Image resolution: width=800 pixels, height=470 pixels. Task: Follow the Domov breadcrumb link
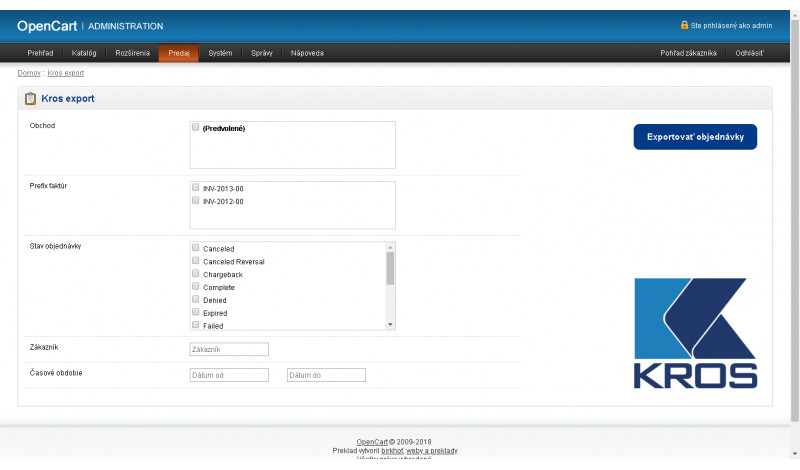pos(29,73)
